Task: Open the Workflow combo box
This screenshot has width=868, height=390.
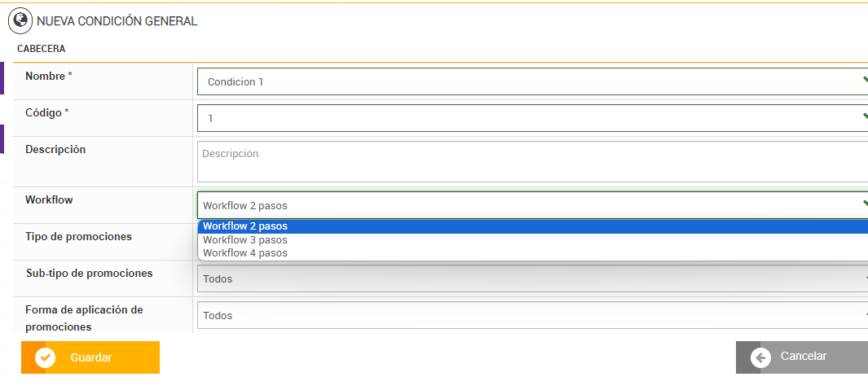Action: click(x=532, y=205)
